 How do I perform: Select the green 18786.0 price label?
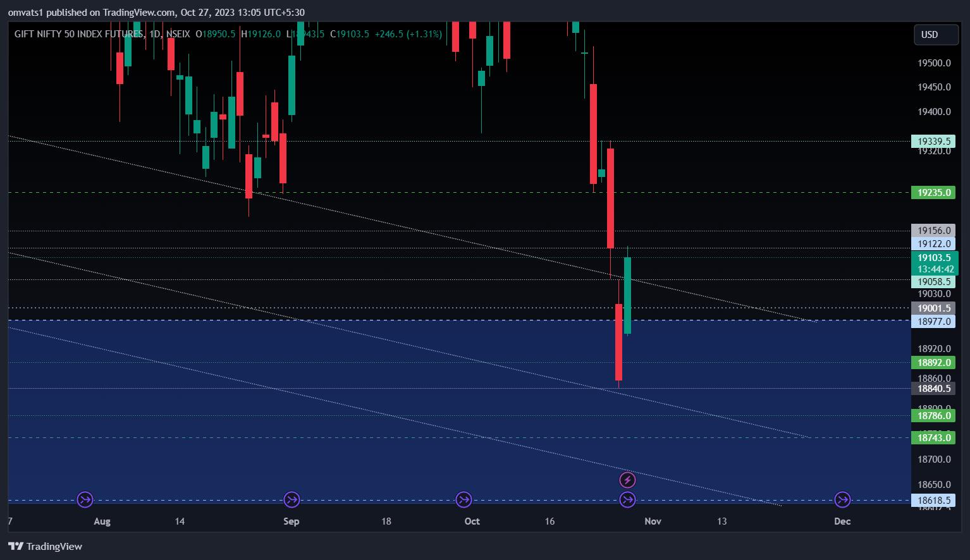tap(933, 416)
